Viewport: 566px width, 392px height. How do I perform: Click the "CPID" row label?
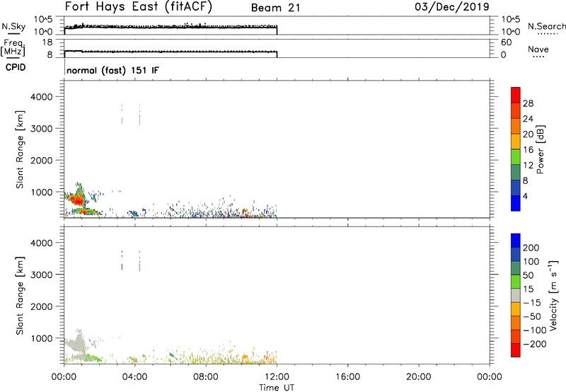point(16,67)
